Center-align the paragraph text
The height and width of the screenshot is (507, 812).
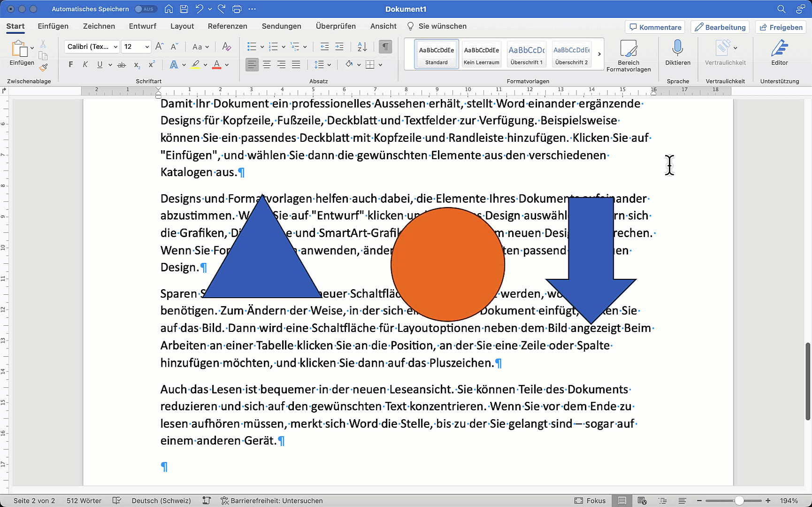point(267,65)
